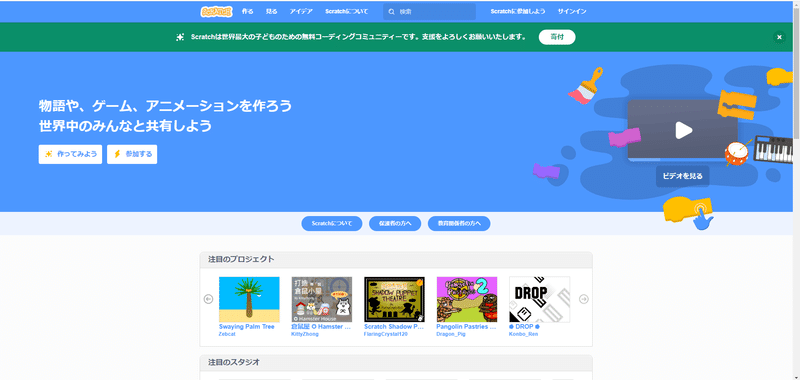Click the Swaying Palm Tree title link
800x380 pixels.
247,326
